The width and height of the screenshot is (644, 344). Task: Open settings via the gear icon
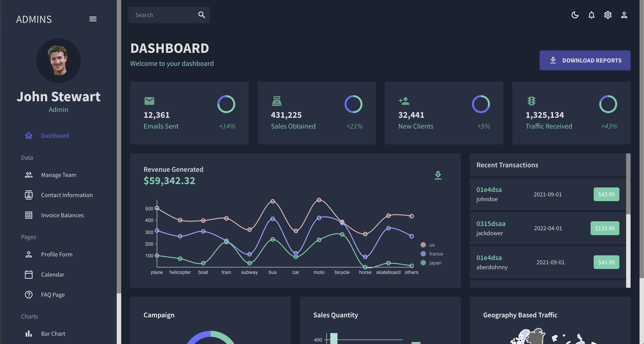(x=608, y=15)
